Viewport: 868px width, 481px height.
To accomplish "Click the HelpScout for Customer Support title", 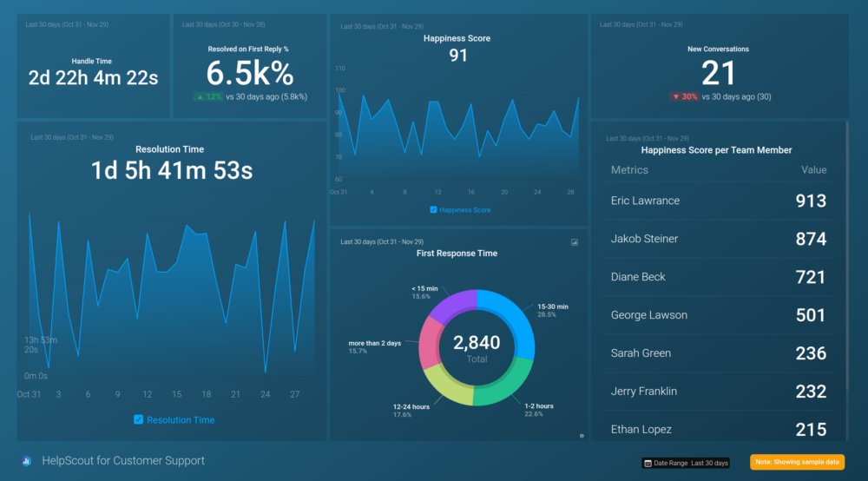I will point(123,461).
